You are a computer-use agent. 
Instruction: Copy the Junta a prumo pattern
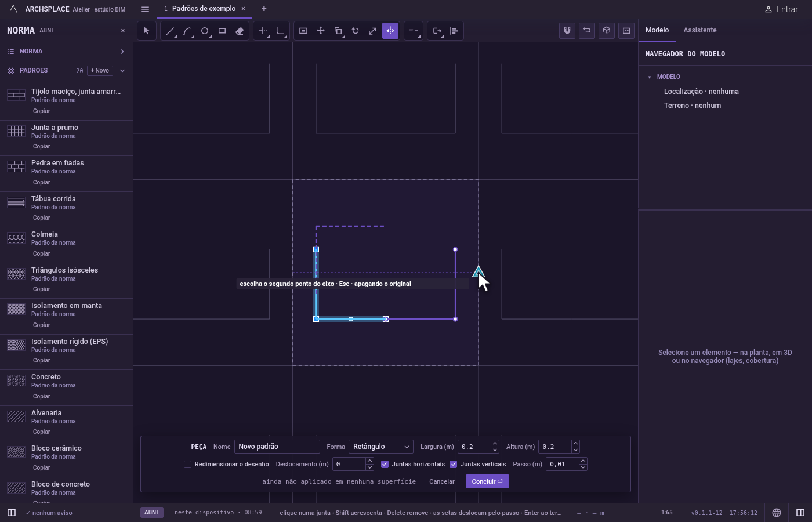click(x=41, y=147)
